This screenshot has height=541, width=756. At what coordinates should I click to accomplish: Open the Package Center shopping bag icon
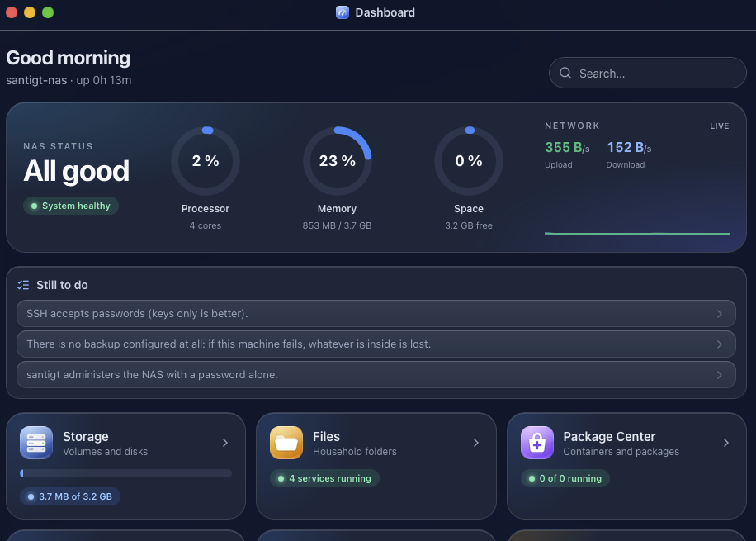pos(537,443)
